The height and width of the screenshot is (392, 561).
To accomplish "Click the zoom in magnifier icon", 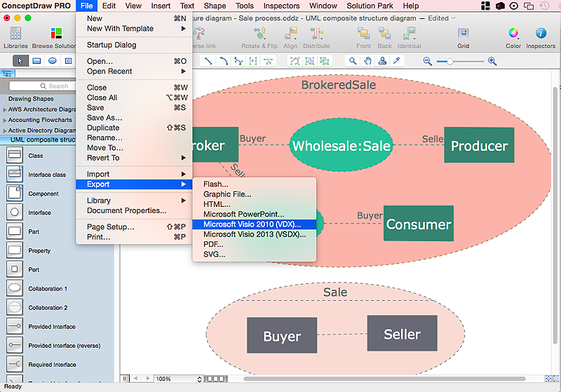I will point(492,61).
